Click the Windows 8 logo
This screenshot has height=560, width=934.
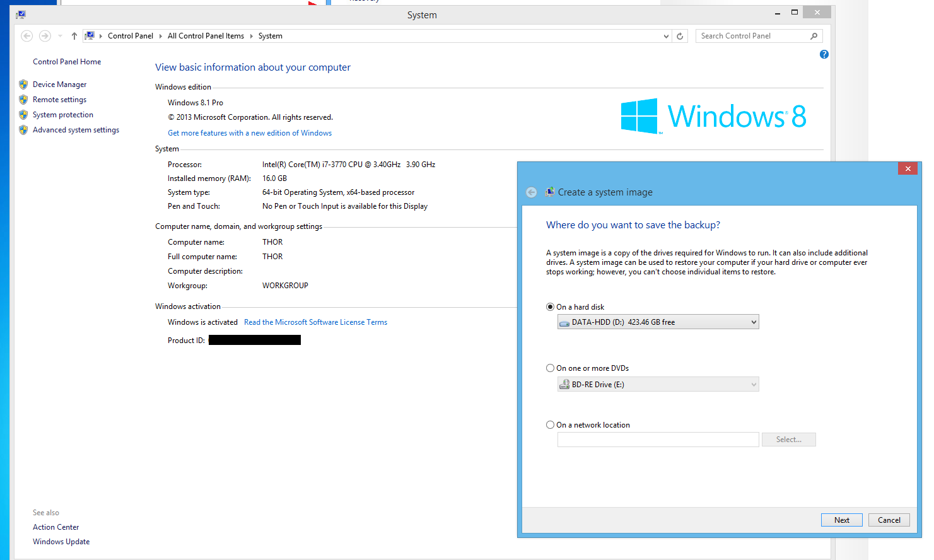713,116
